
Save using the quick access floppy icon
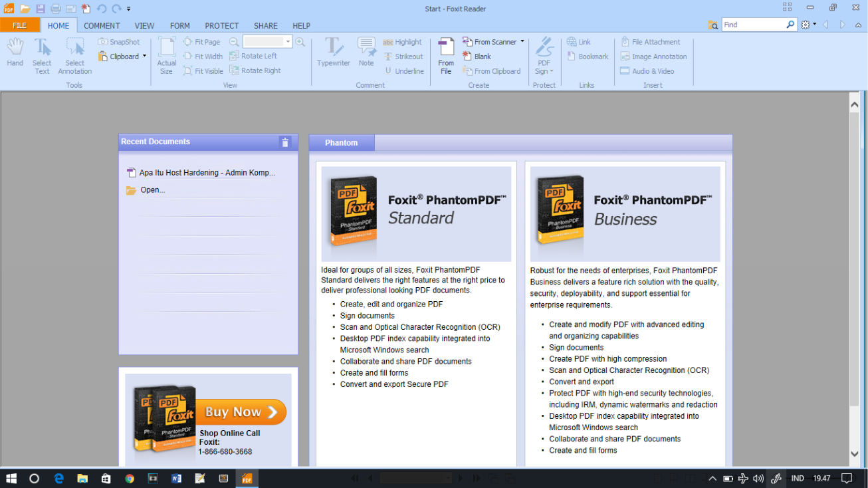click(41, 9)
